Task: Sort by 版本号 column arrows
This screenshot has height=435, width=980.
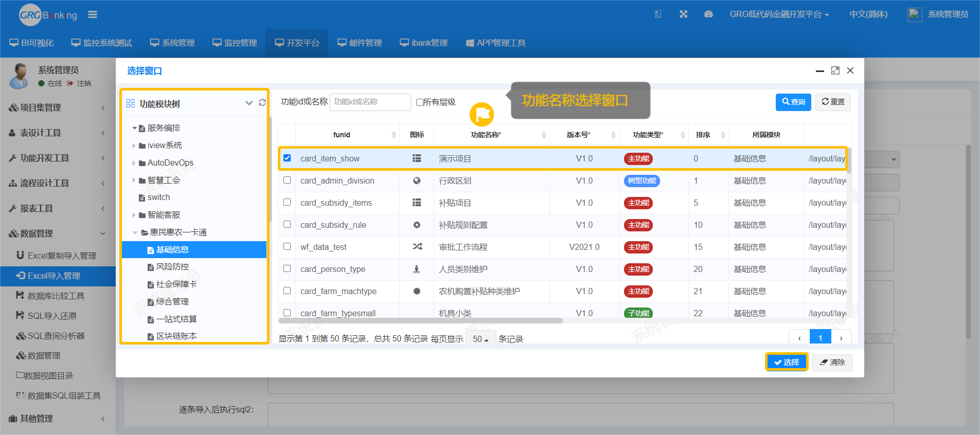Action: tap(613, 135)
